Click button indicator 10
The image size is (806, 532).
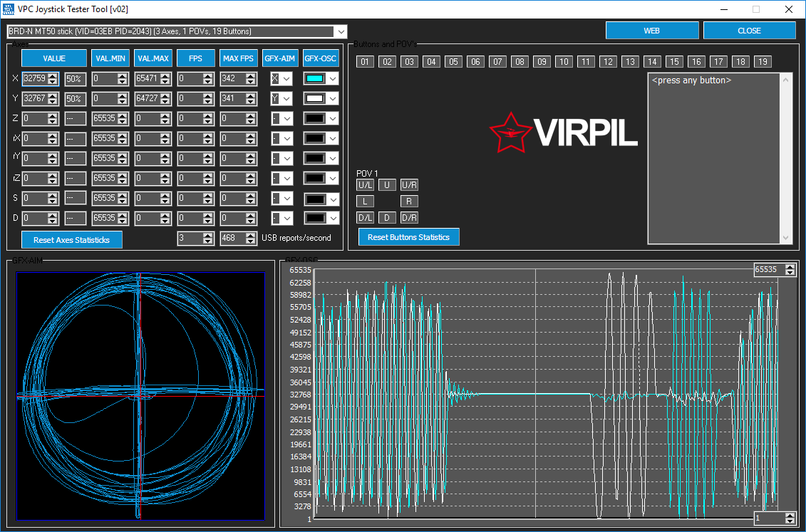point(564,62)
